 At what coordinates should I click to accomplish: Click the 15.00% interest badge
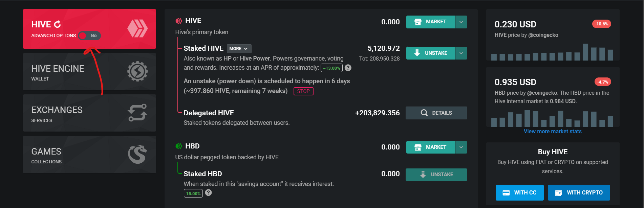[x=193, y=193]
